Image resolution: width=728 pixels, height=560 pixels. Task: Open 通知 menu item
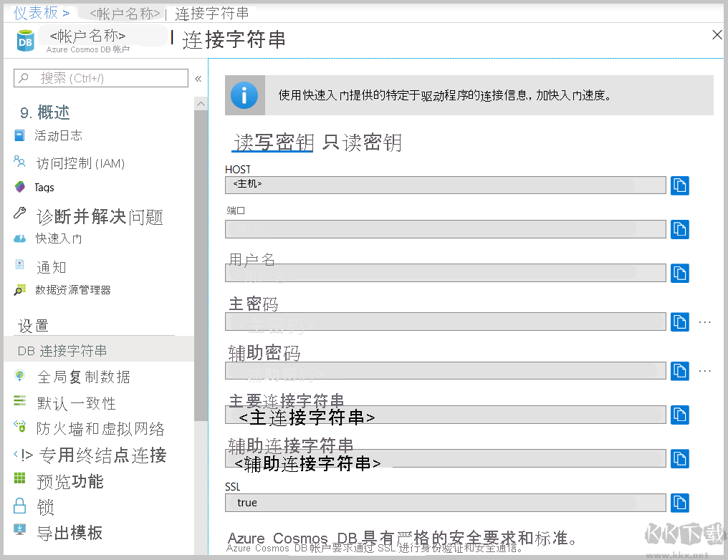pos(51,268)
